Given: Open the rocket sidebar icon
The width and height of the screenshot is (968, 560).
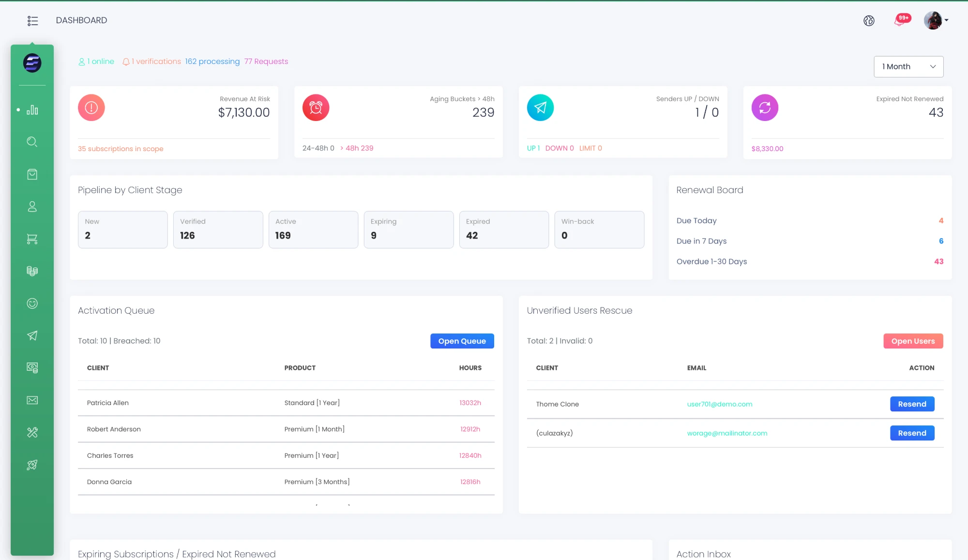Looking at the screenshot, I should pyautogui.click(x=32, y=465).
